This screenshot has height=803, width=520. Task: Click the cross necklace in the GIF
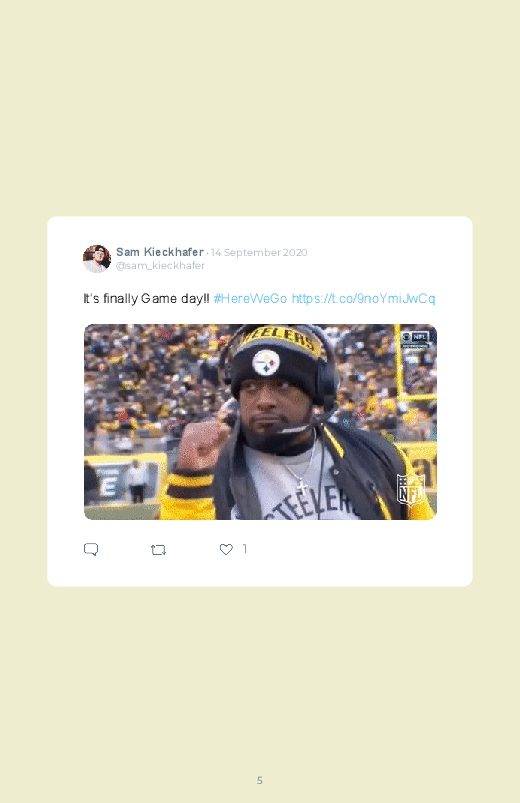(302, 487)
